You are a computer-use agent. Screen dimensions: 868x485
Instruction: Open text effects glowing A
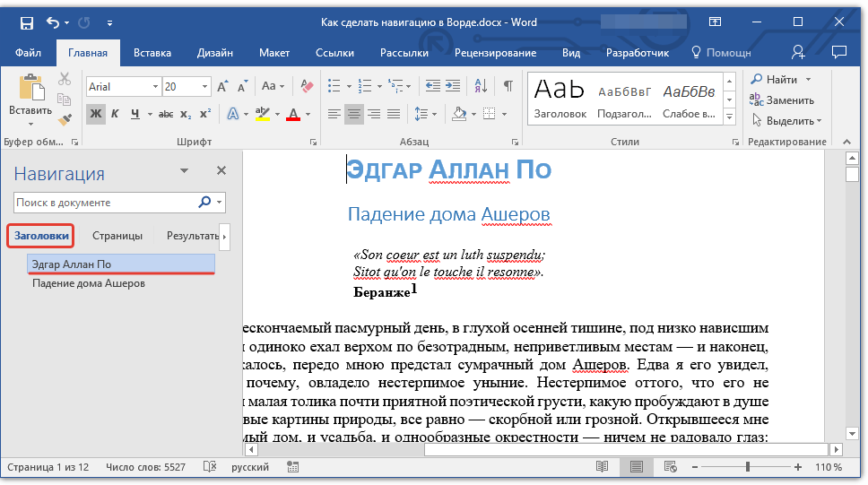pos(233,114)
